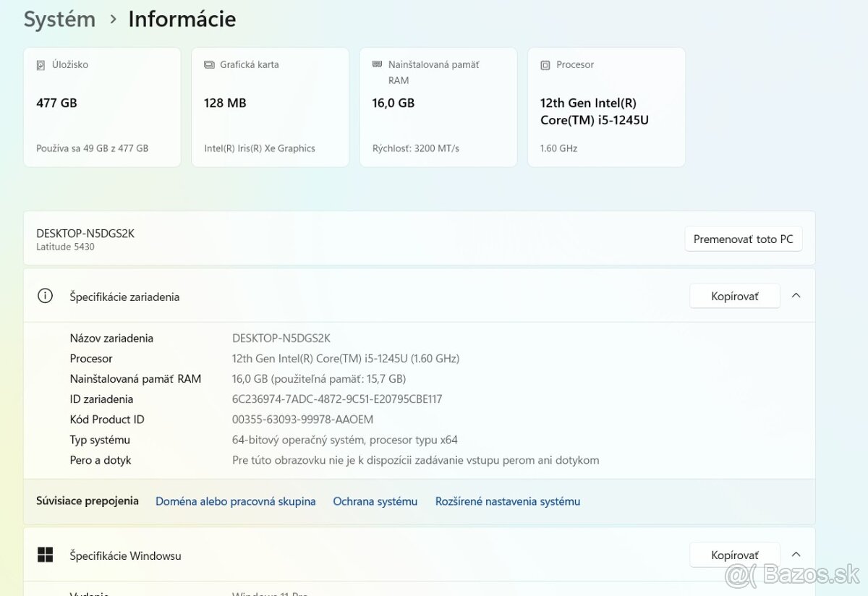This screenshot has height=596, width=868.
Task: Open the Úložisko card showing 477 GB
Action: point(101,107)
